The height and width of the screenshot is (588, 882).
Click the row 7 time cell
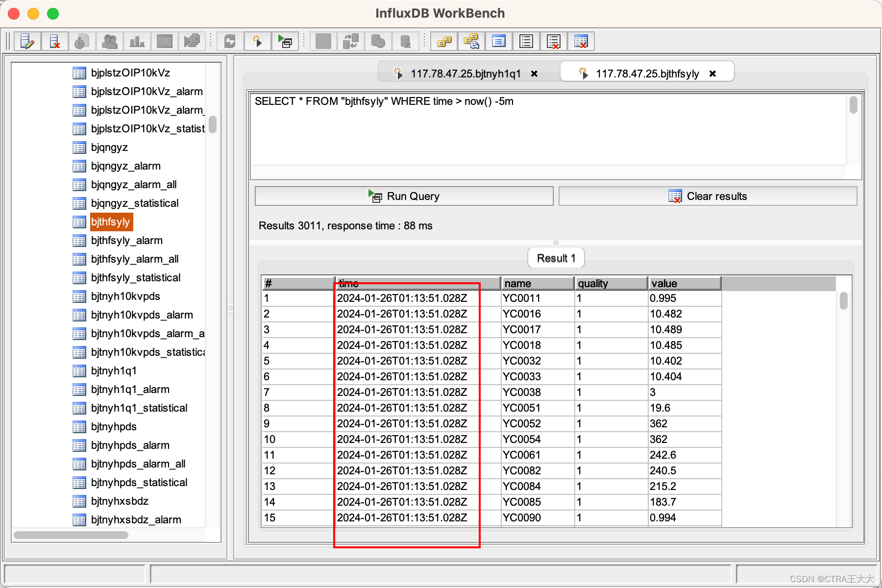coord(418,392)
